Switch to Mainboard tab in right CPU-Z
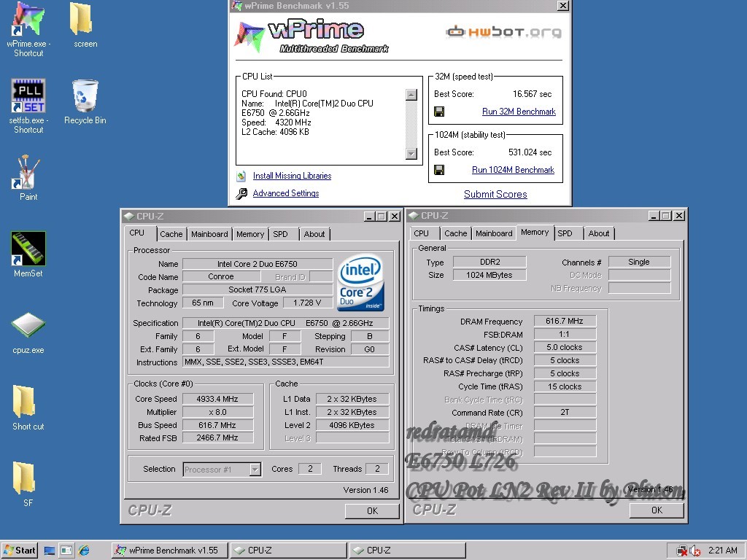The height and width of the screenshot is (560, 747). [x=494, y=233]
